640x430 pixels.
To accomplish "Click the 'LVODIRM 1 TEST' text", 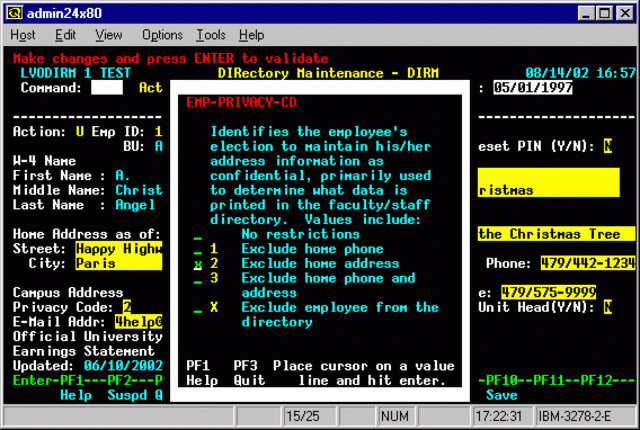I will pyautogui.click(x=76, y=73).
